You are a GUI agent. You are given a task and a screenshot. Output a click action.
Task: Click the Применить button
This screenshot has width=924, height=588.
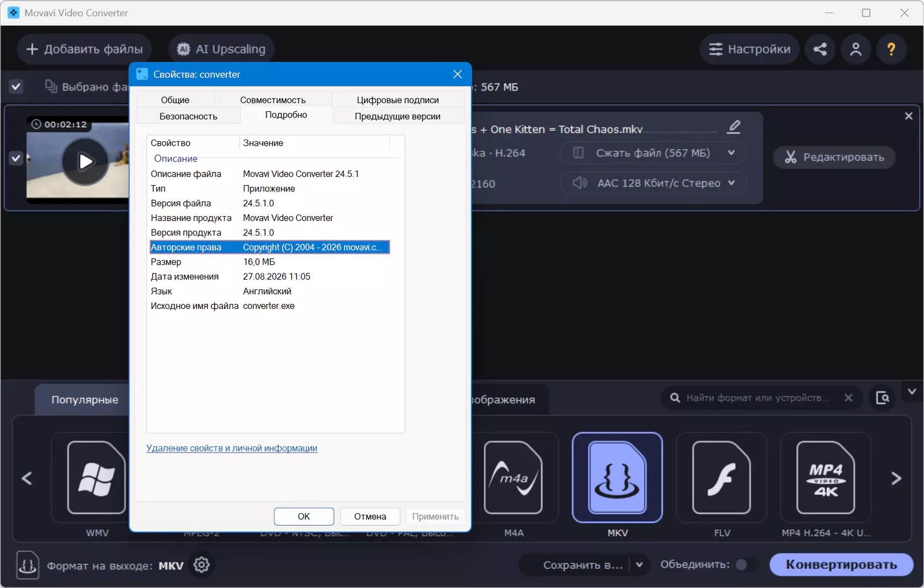[x=436, y=517]
